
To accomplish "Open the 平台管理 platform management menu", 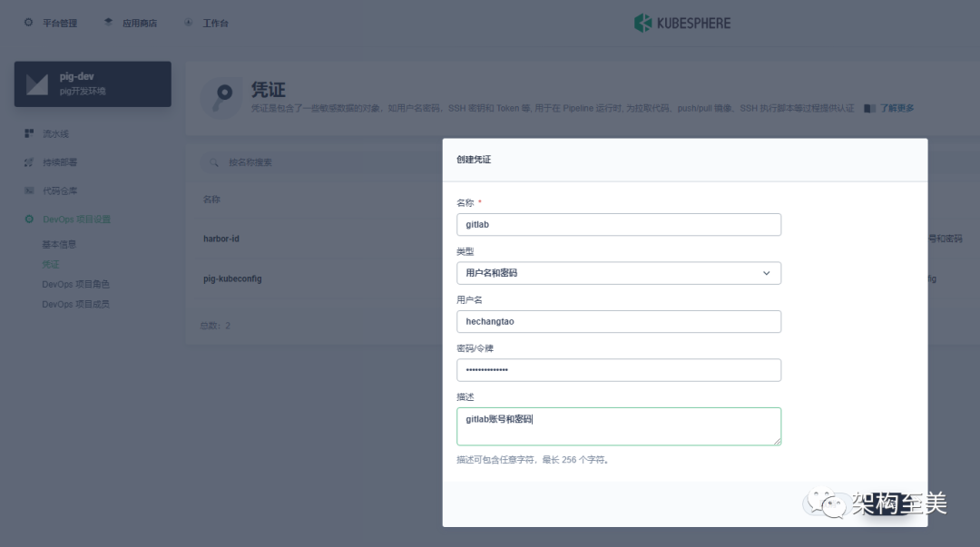I will click(59, 23).
